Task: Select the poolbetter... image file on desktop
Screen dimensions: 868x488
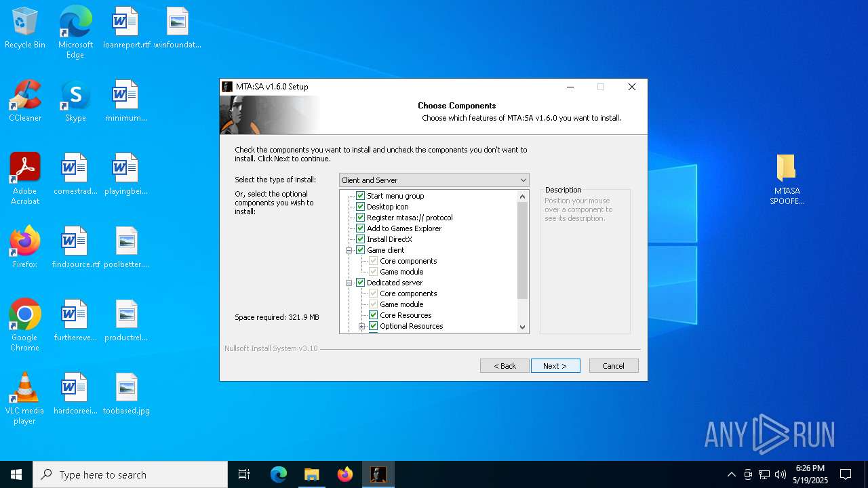Action: (126, 248)
